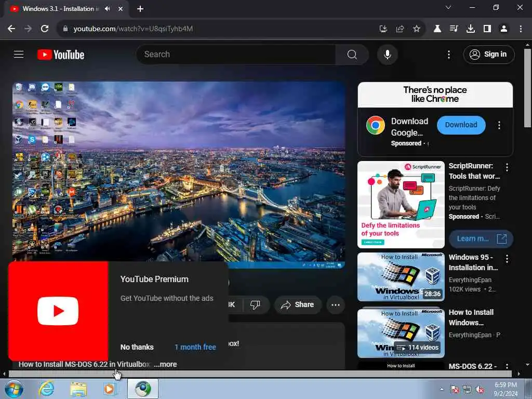Open options for MS-DOS 6.22 video
Viewport: 532px width, 399px height.
coord(507,366)
